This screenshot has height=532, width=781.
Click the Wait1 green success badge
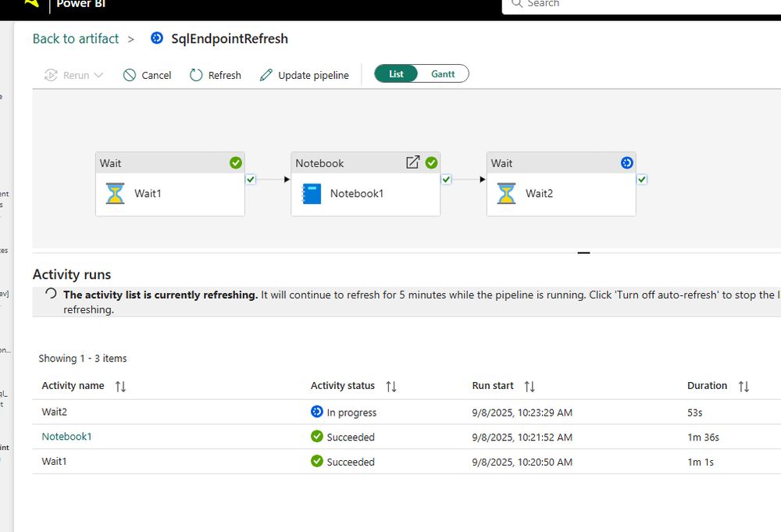click(x=236, y=163)
